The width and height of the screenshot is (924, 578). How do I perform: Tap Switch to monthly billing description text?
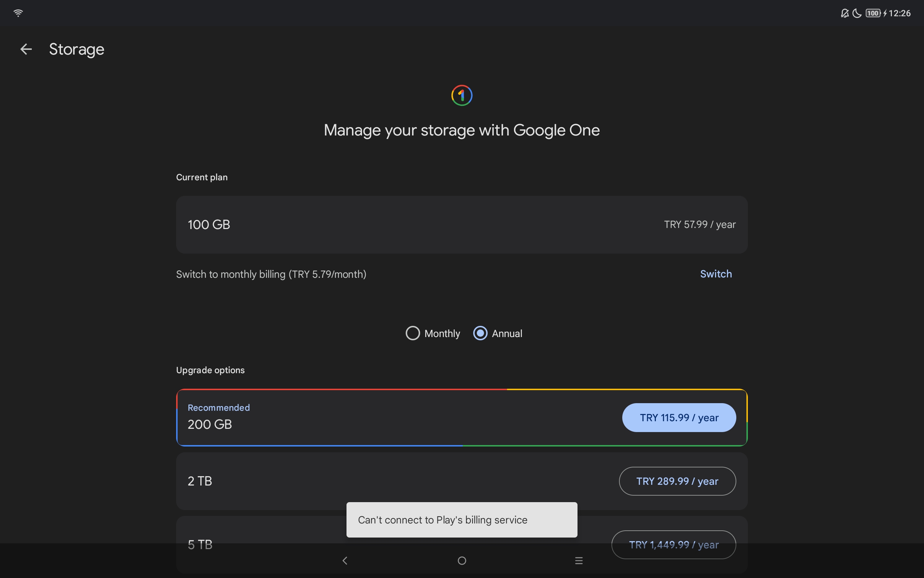pos(271,274)
